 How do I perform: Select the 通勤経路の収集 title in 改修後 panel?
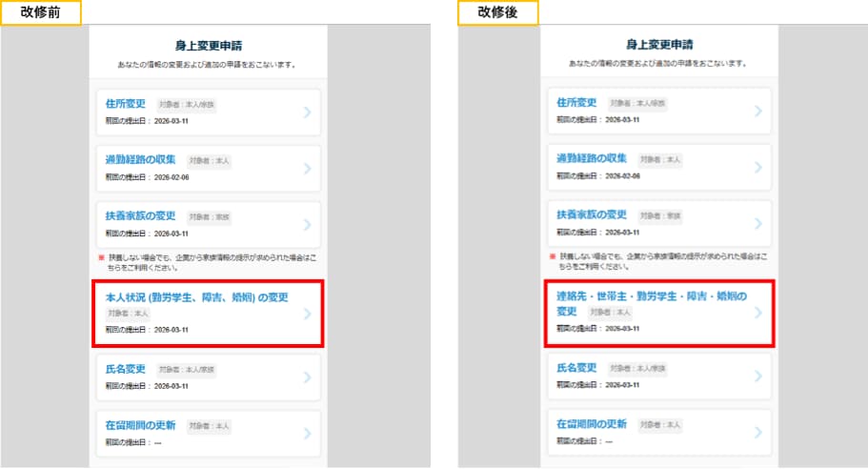(x=592, y=158)
